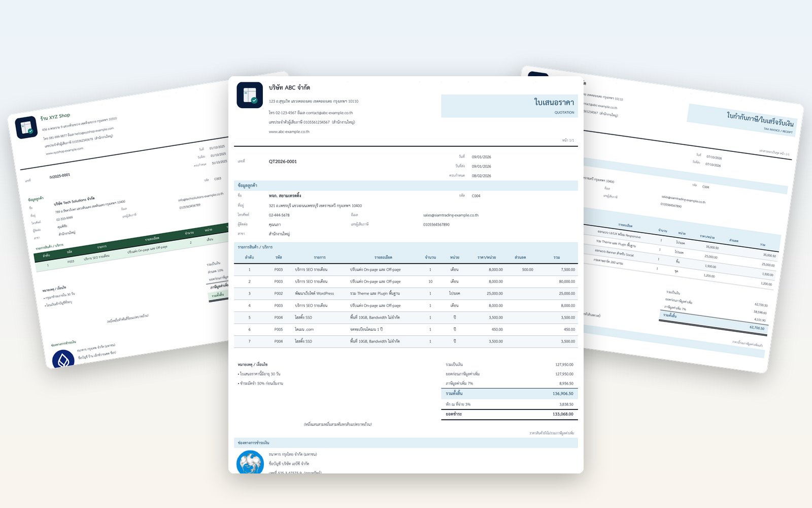This screenshot has height=508, width=812.
Task: Select the พัฒนาเว็บไซต์ WordPress item in row 3
Action: [x=315, y=294]
